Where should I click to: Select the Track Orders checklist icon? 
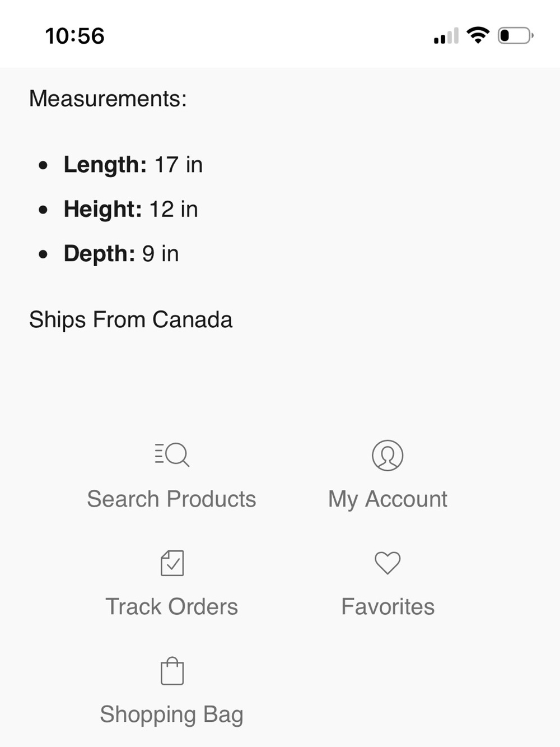point(172,563)
